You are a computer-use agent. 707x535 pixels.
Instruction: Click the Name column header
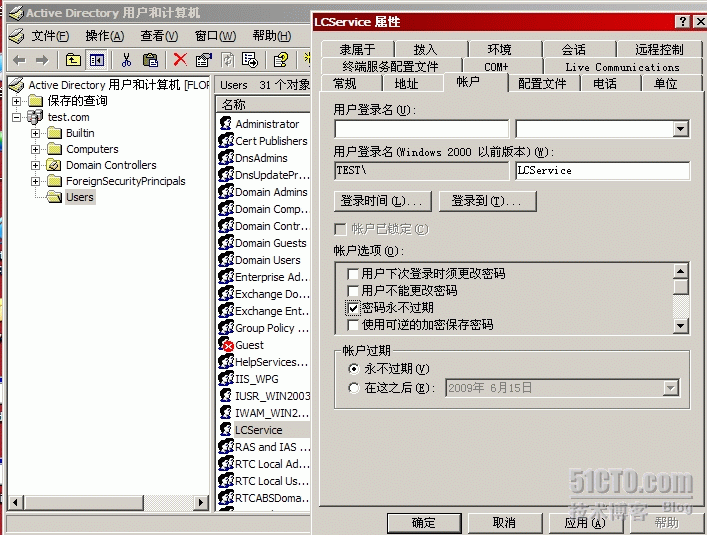pyautogui.click(x=263, y=105)
